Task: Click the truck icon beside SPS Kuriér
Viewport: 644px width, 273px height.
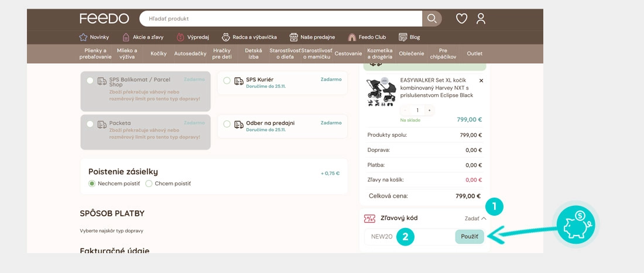Action: click(x=239, y=81)
